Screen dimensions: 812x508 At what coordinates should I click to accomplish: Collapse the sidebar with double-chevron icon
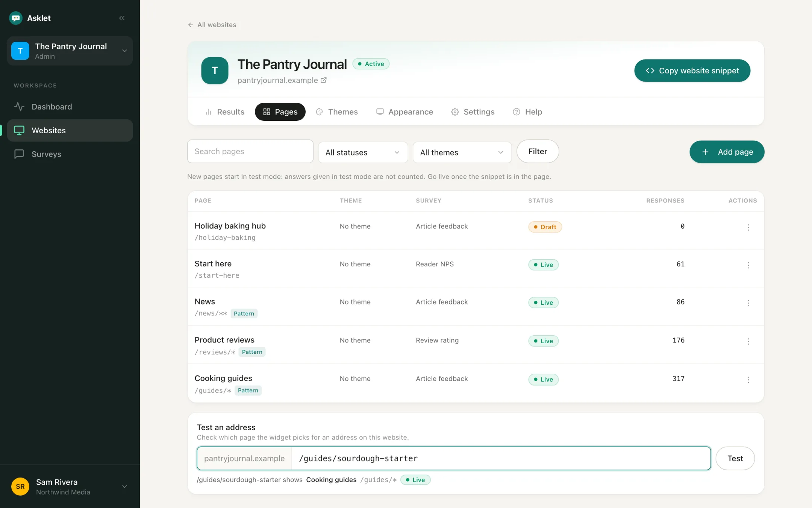click(x=122, y=18)
